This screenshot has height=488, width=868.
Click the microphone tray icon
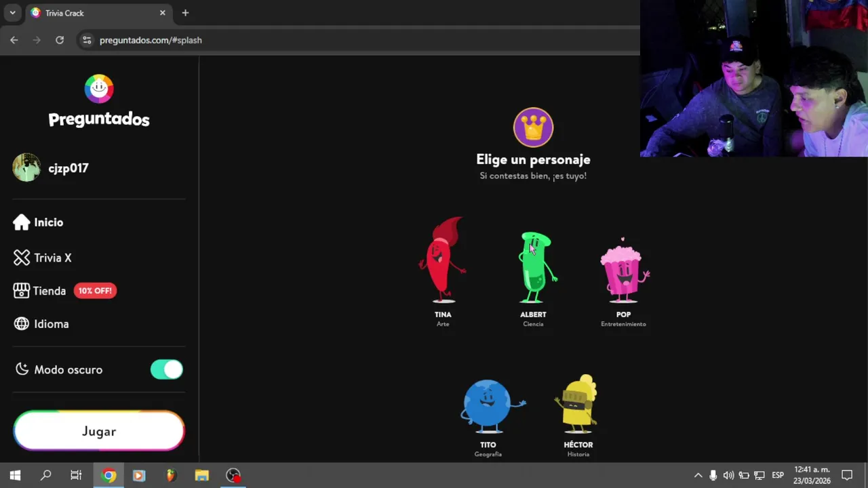[x=713, y=475]
